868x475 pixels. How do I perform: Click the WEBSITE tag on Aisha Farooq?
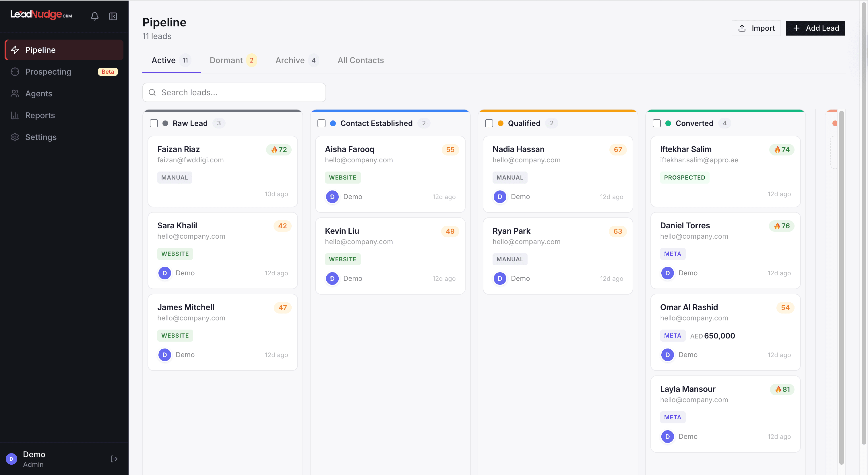click(x=342, y=178)
